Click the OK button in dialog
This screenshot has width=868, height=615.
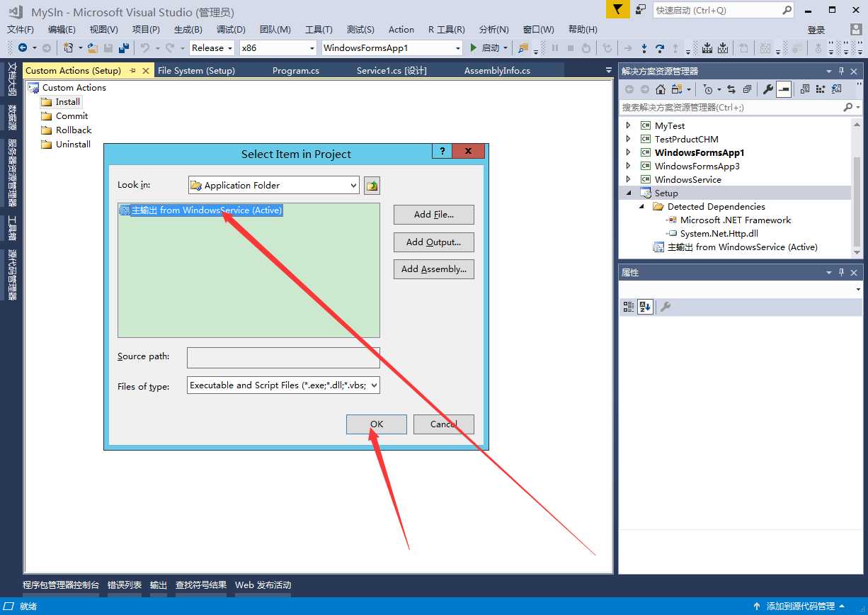[377, 424]
